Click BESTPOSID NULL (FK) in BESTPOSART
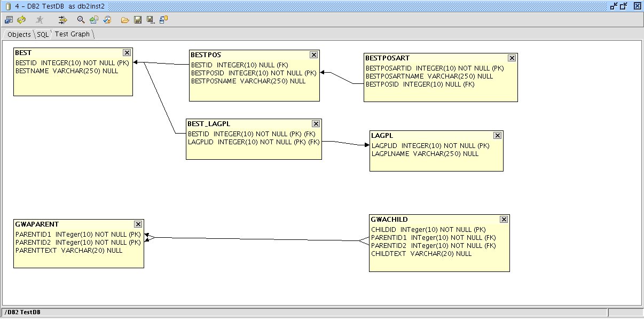The image size is (644, 319). point(420,84)
